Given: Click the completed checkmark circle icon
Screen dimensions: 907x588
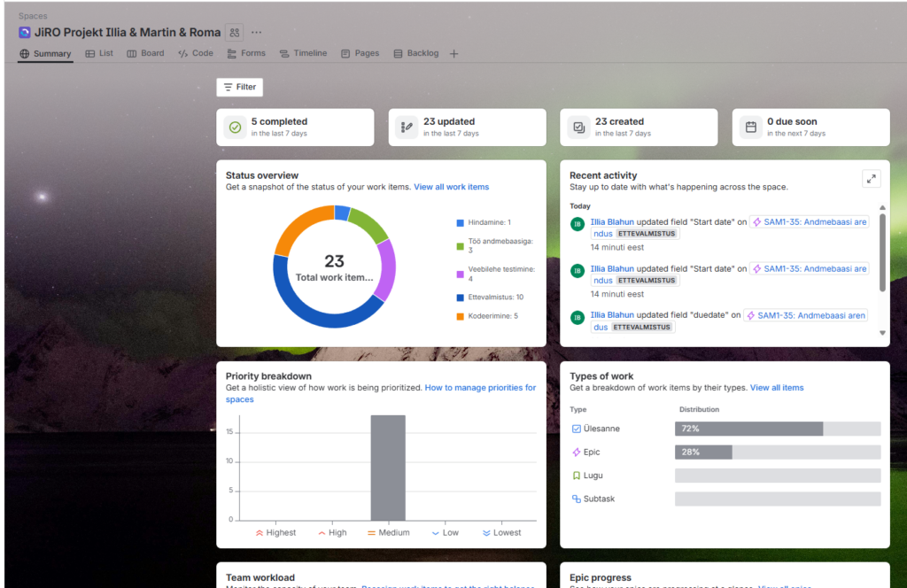Looking at the screenshot, I should coord(235,128).
